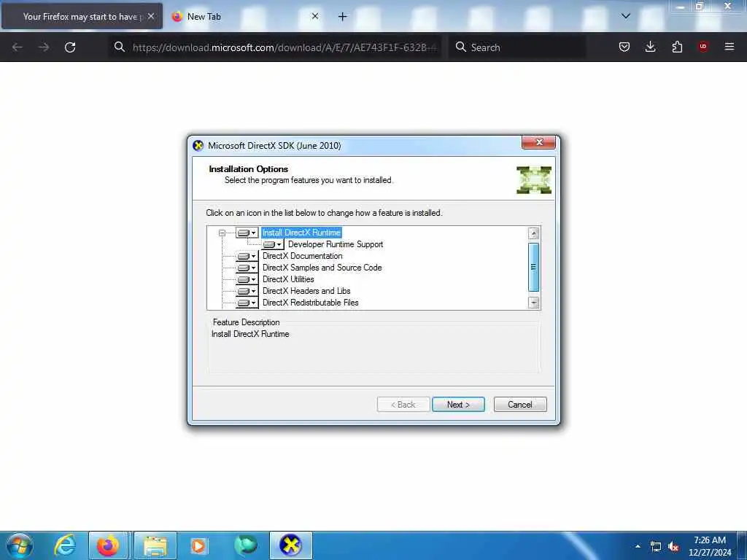Close the New Tab tab
The image size is (747, 560).
coord(315,16)
